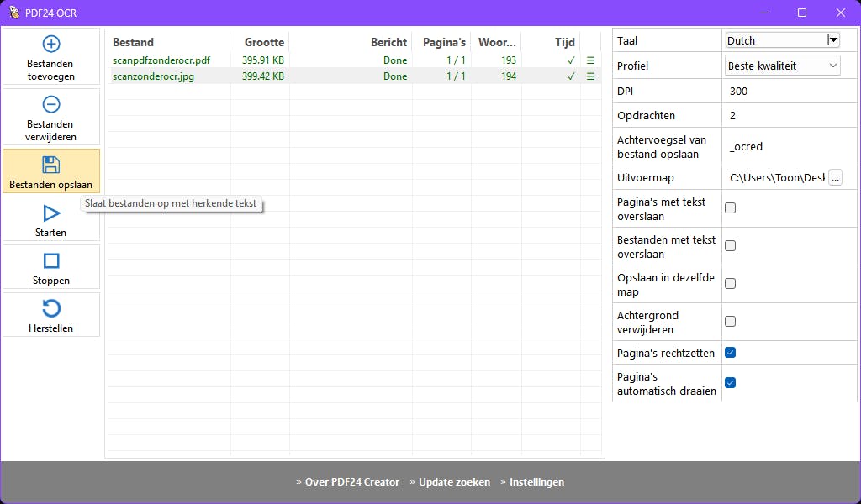
Task: Click word count 193
Action: pos(509,60)
